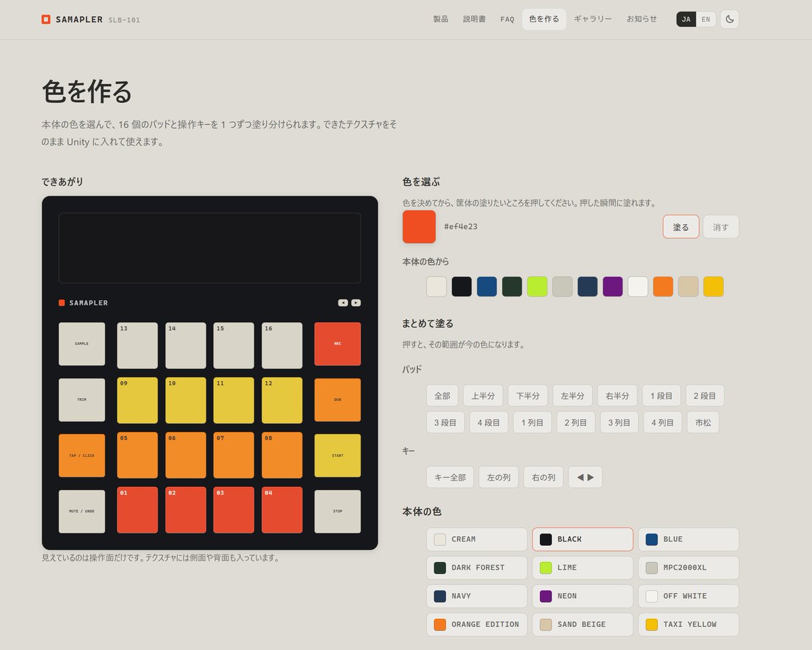The image size is (812, 650).
Task: Click the previous arrow key on device
Action: 343,303
